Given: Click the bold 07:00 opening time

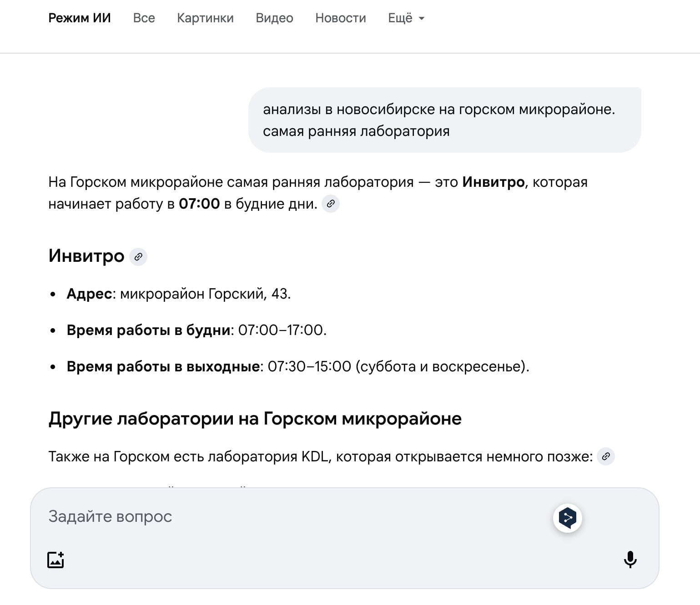Looking at the screenshot, I should [199, 204].
